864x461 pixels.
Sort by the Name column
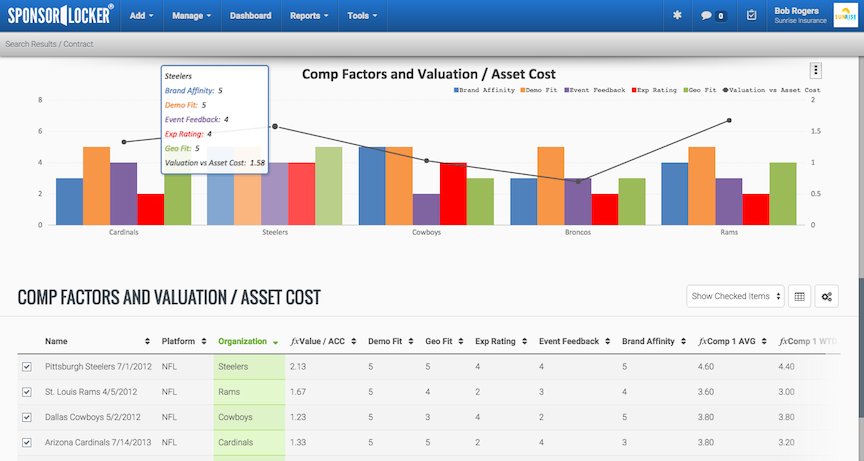98,341
